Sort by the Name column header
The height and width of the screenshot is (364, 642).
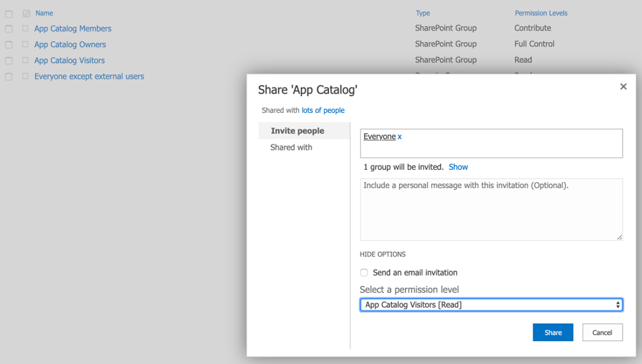pos(44,13)
